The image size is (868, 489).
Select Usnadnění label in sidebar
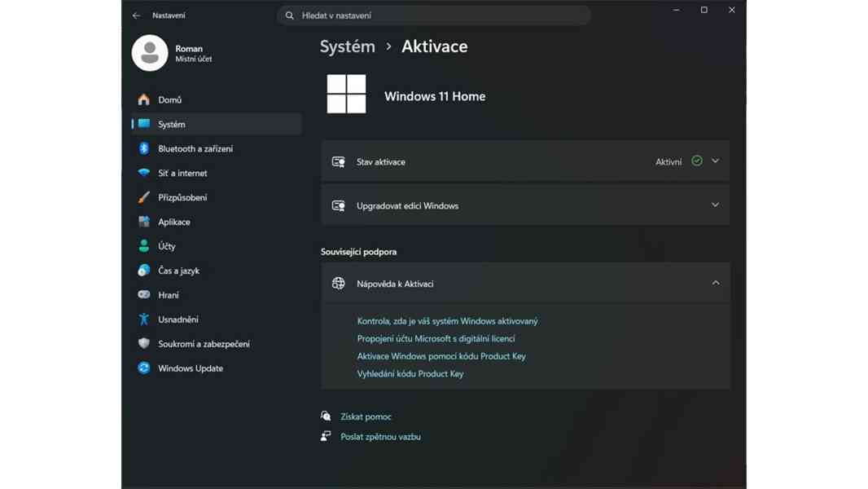[178, 319]
